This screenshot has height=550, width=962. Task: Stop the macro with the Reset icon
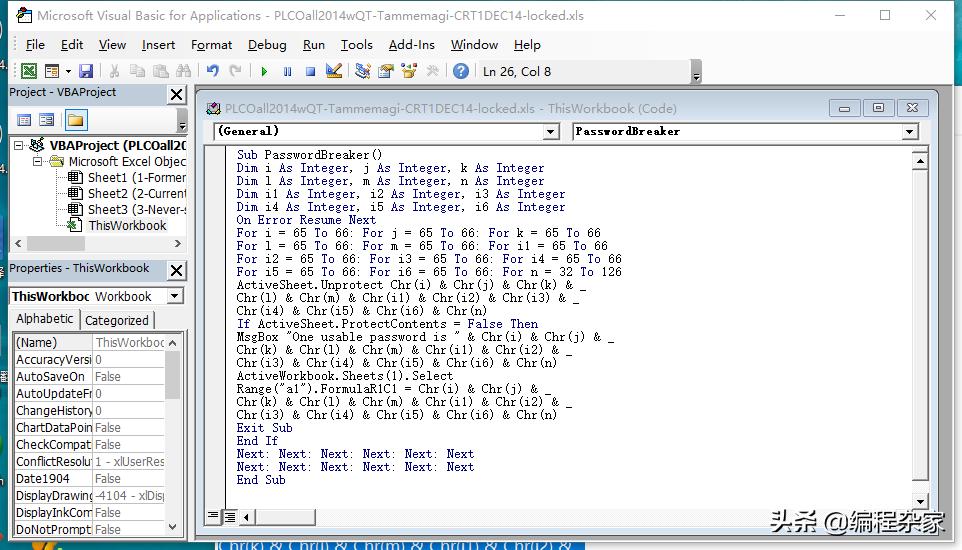pyautogui.click(x=310, y=71)
